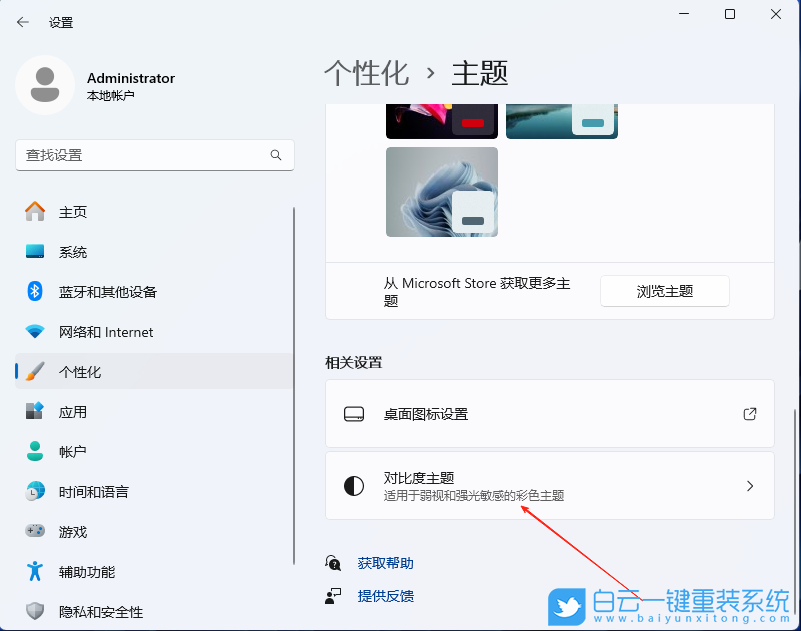The image size is (801, 631).
Task: Click the network globe icon in sidebar
Action: click(34, 331)
